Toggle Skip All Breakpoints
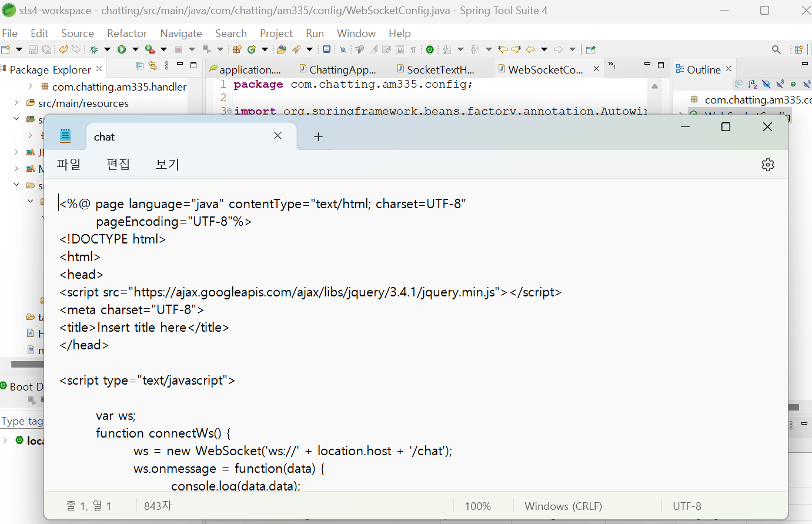 (x=343, y=49)
